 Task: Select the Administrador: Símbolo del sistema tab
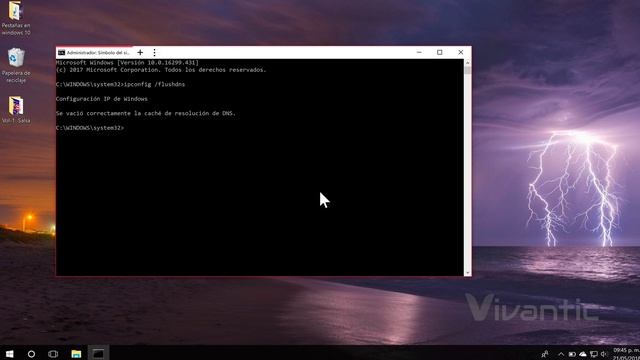click(95, 52)
